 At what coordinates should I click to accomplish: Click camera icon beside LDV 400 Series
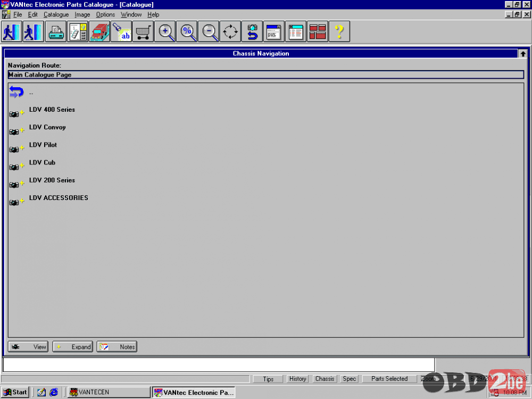tap(14, 114)
